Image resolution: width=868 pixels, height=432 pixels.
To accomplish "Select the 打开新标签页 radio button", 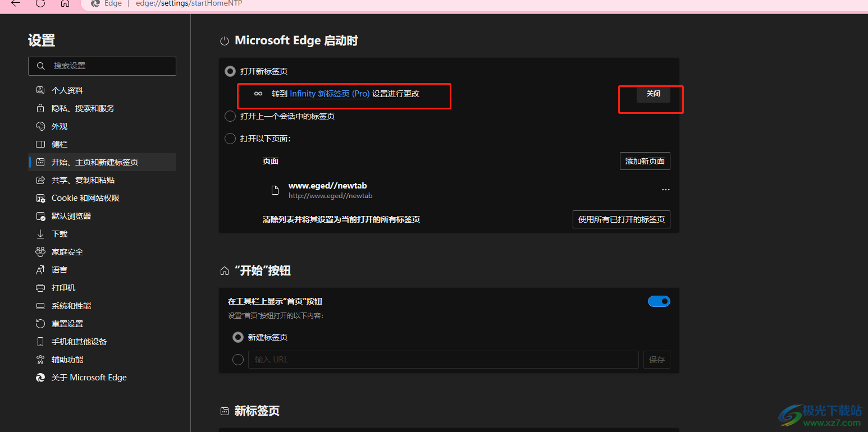I will [230, 71].
